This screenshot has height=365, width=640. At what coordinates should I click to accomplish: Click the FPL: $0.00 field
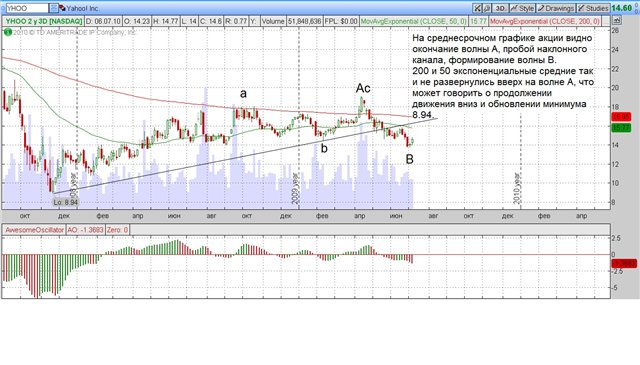point(341,21)
